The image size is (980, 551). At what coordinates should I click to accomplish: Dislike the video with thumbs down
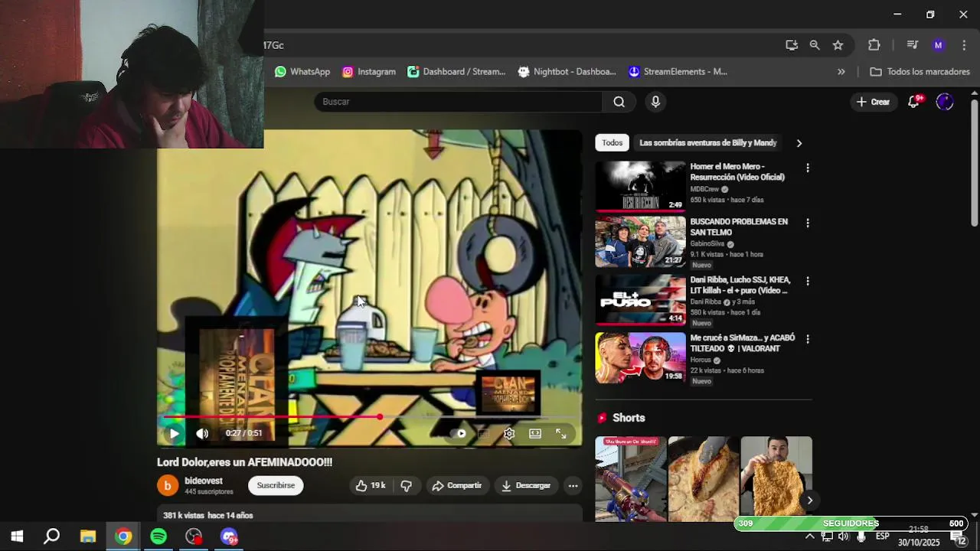pos(407,485)
